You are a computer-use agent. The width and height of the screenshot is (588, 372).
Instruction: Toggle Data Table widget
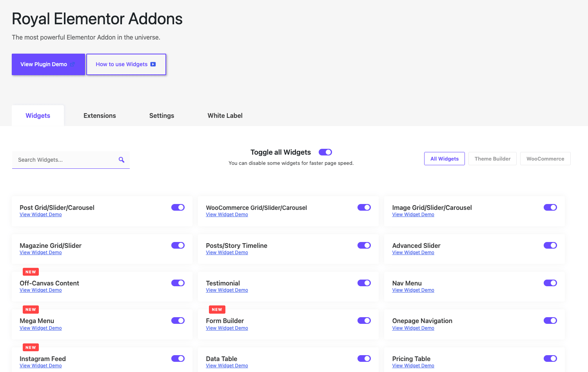364,359
